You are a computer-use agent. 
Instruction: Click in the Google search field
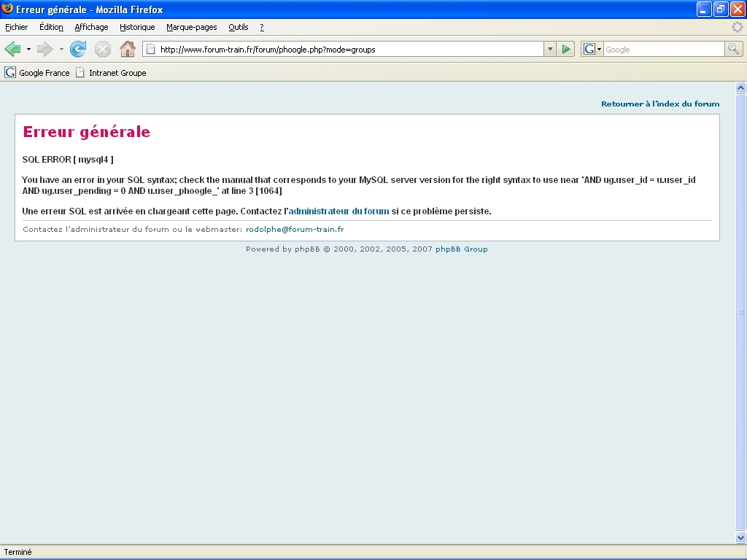[664, 50]
